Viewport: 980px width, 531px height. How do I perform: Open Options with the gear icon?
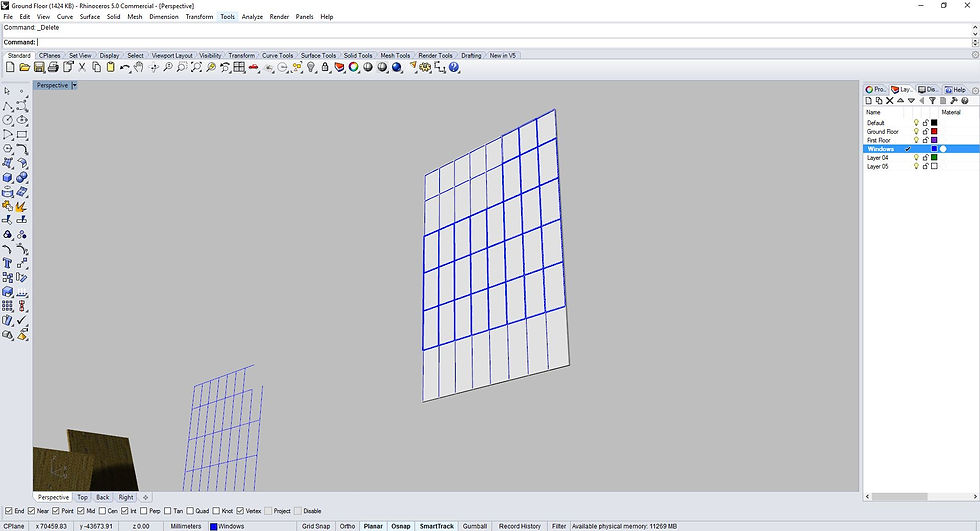tap(425, 67)
